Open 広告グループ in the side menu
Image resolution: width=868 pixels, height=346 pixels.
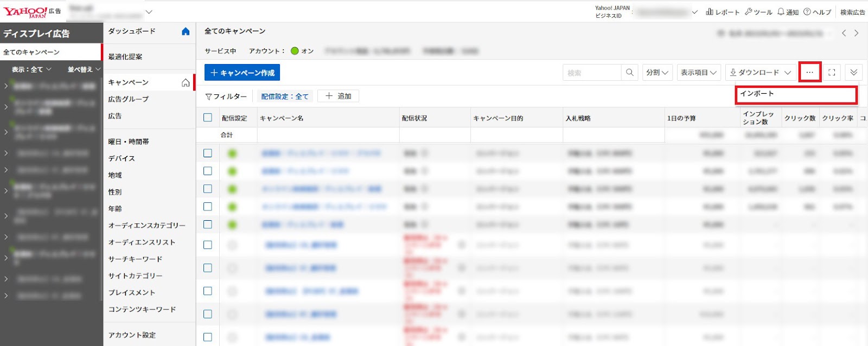pos(129,99)
